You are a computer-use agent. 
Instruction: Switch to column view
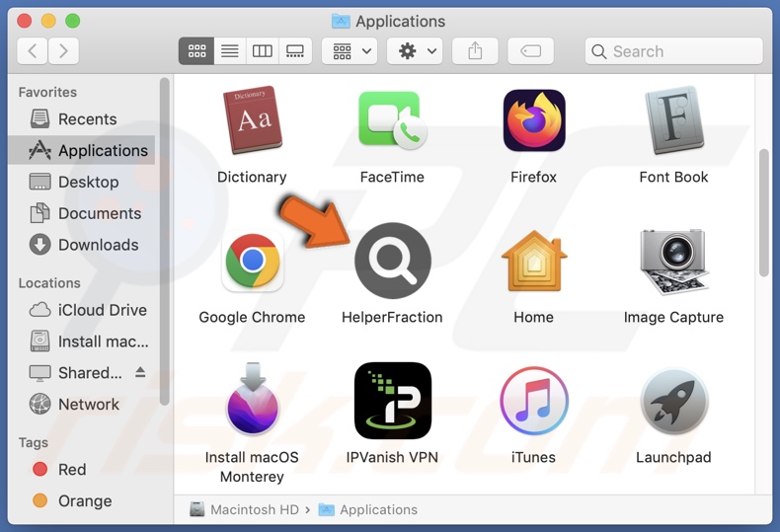(263, 50)
